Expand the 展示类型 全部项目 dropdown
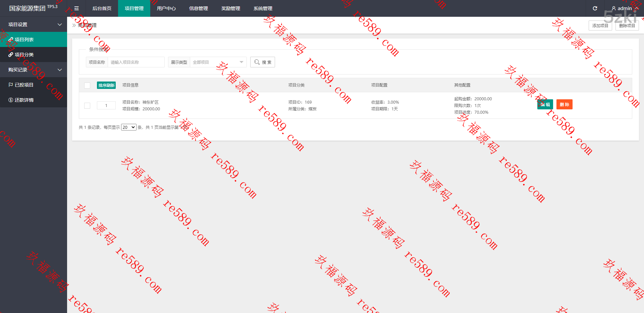Screen dimensions: 644x313 click(x=218, y=62)
